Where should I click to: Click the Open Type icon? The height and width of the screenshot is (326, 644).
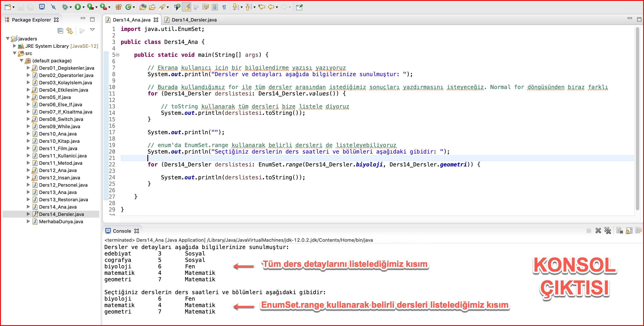143,7
